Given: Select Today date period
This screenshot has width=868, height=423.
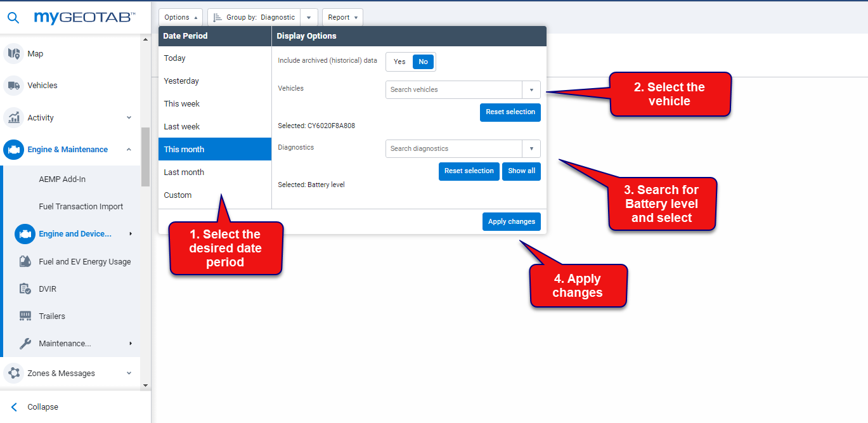Looking at the screenshot, I should click(x=215, y=58).
